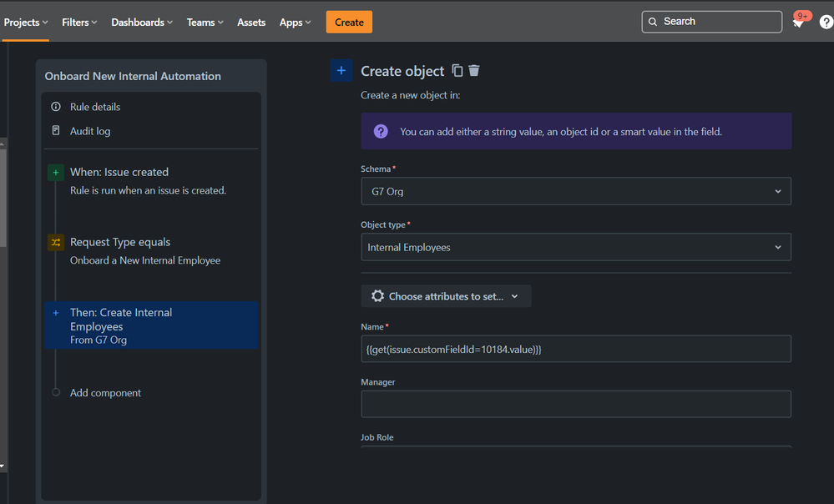
Task: Click the Audit log document icon
Action: click(x=56, y=130)
